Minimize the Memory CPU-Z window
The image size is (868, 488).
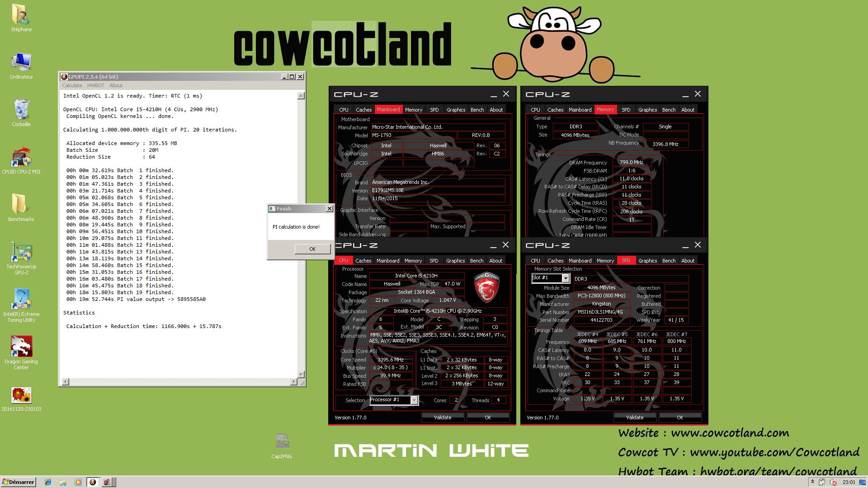click(x=685, y=95)
